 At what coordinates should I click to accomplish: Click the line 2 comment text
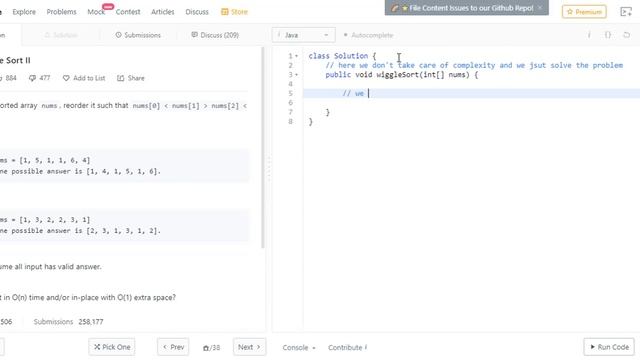tap(474, 65)
